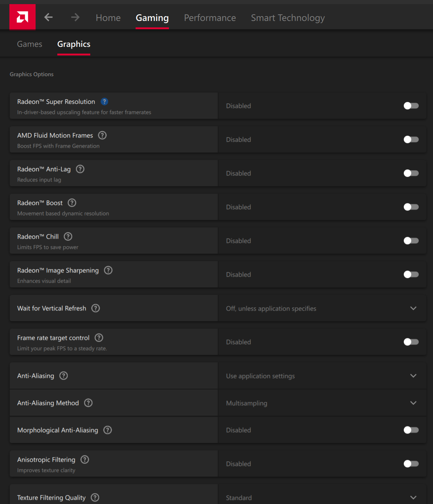Show Radeon Boost help icon info
This screenshot has width=433, height=504.
pos(72,203)
